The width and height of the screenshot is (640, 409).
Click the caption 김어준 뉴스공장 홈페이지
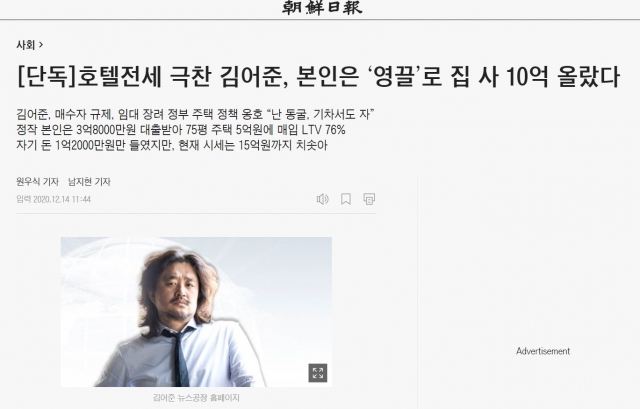click(x=196, y=398)
